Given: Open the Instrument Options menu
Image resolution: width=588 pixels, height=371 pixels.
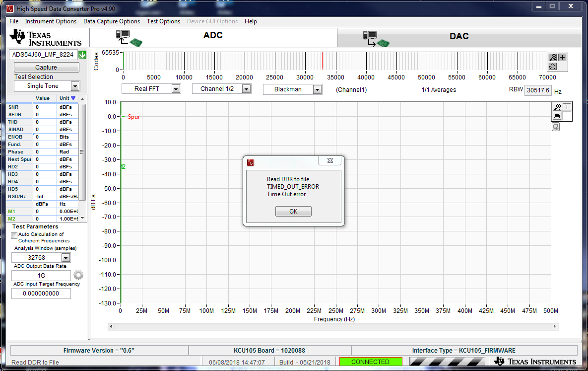Looking at the screenshot, I should pyautogui.click(x=51, y=21).
